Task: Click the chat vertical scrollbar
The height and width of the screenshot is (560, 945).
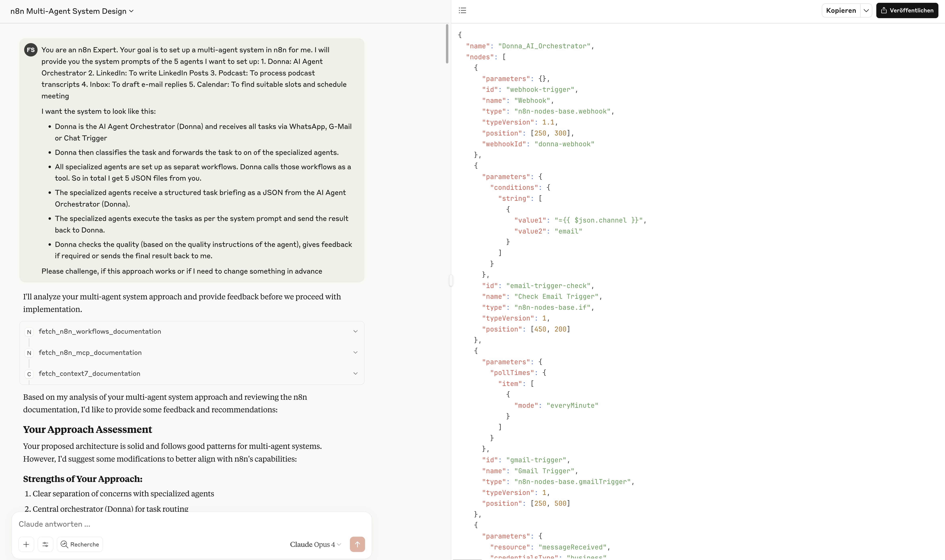Action: pyautogui.click(x=447, y=43)
